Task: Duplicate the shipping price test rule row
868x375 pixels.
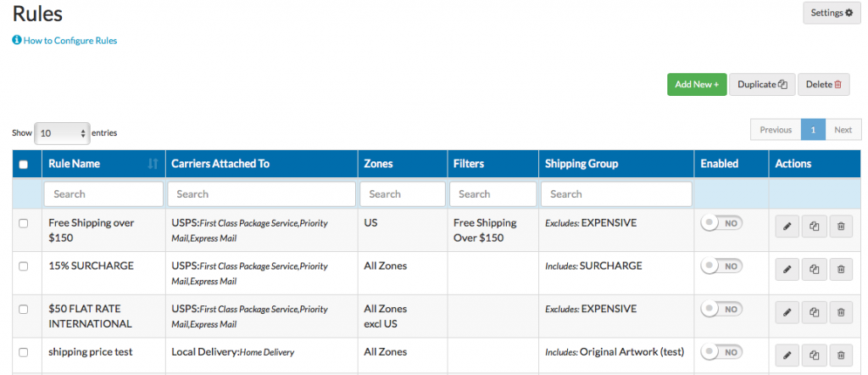Action: pos(814,355)
